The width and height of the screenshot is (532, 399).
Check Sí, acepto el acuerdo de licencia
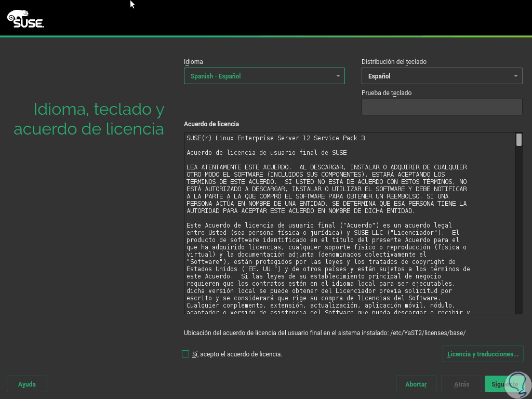click(185, 354)
